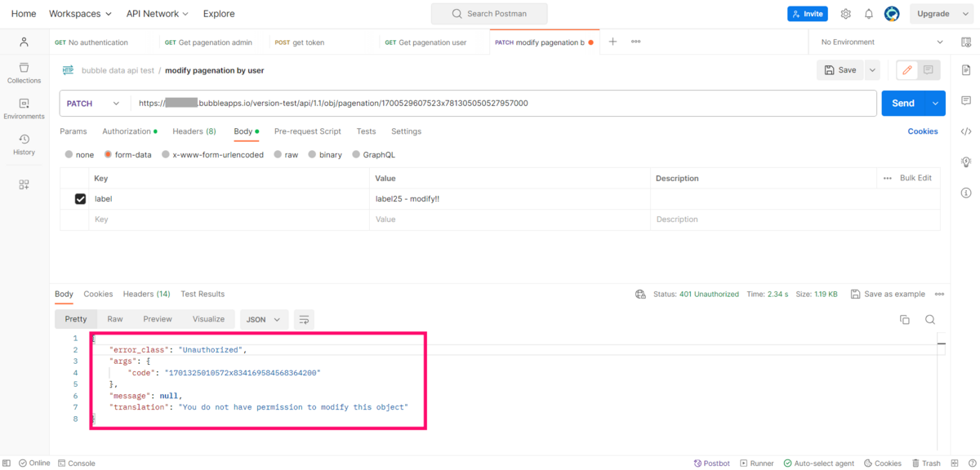Open the documentation icon in right sidebar
This screenshot has width=980, height=470.
click(x=965, y=71)
